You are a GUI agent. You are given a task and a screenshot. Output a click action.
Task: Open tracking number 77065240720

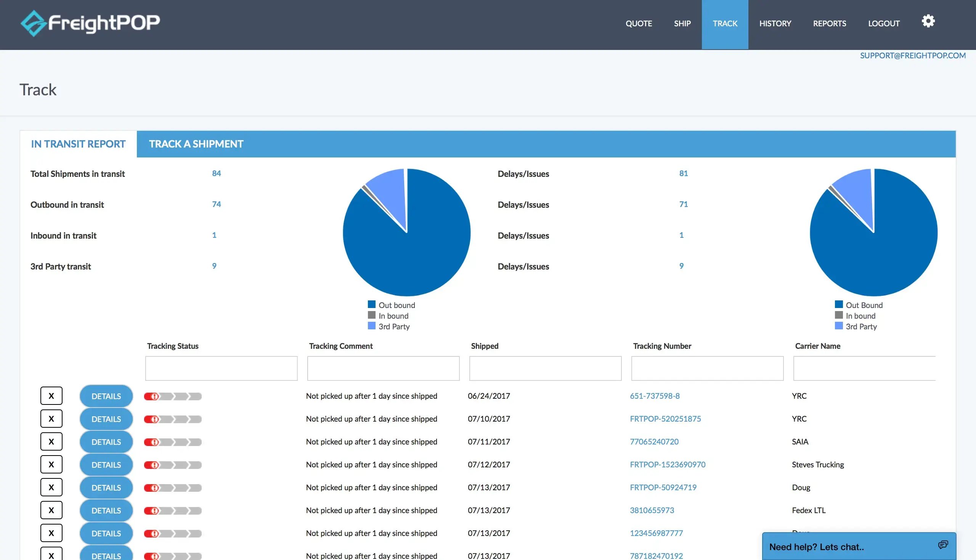coord(654,441)
